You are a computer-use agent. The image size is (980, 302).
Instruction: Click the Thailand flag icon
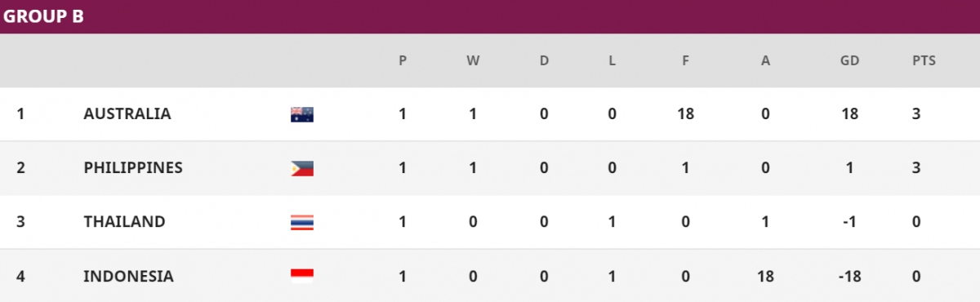[302, 222]
